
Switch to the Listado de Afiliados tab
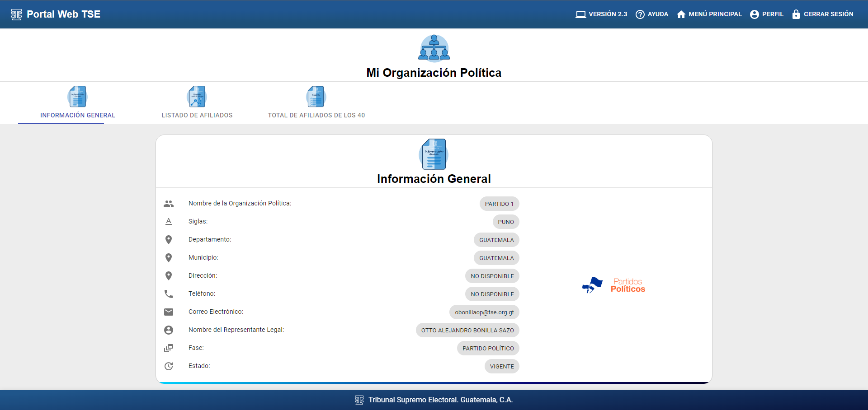197,115
